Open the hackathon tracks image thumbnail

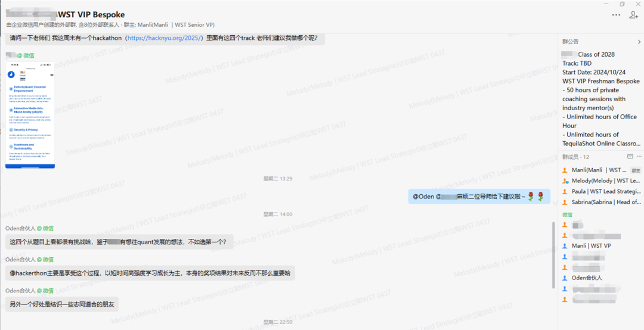click(x=30, y=114)
